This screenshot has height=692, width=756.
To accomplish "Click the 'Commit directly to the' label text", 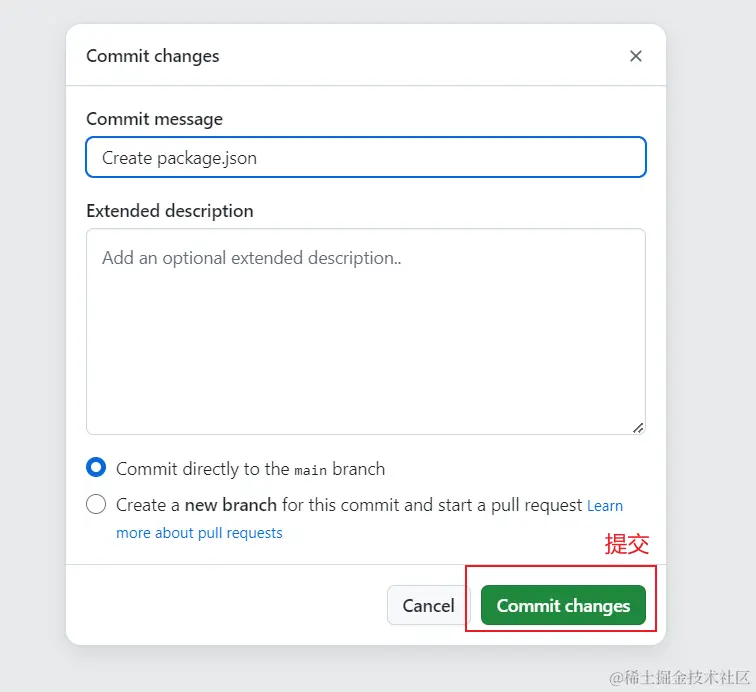I will tap(202, 469).
